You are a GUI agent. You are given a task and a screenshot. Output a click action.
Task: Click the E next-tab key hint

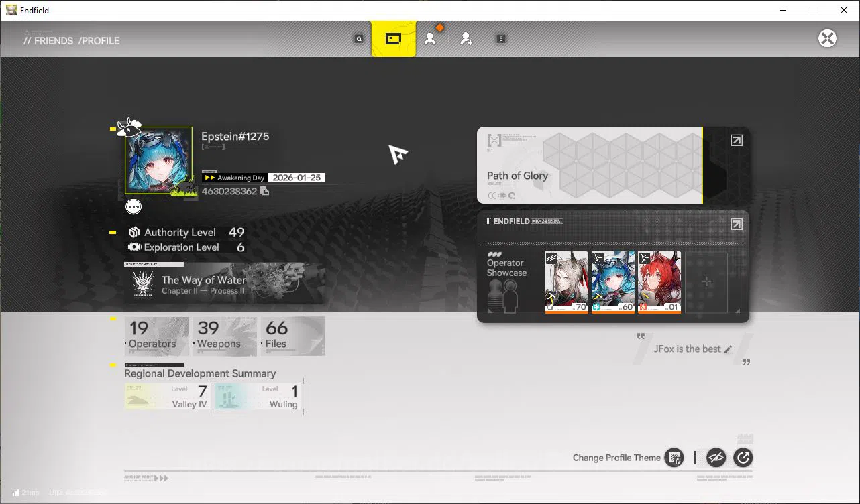tap(500, 39)
